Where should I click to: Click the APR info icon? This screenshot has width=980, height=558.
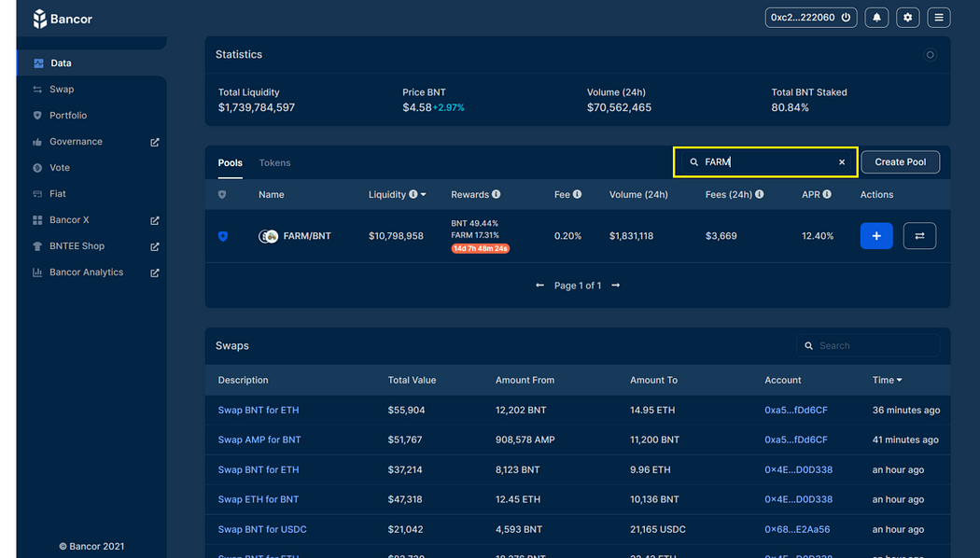827,194
